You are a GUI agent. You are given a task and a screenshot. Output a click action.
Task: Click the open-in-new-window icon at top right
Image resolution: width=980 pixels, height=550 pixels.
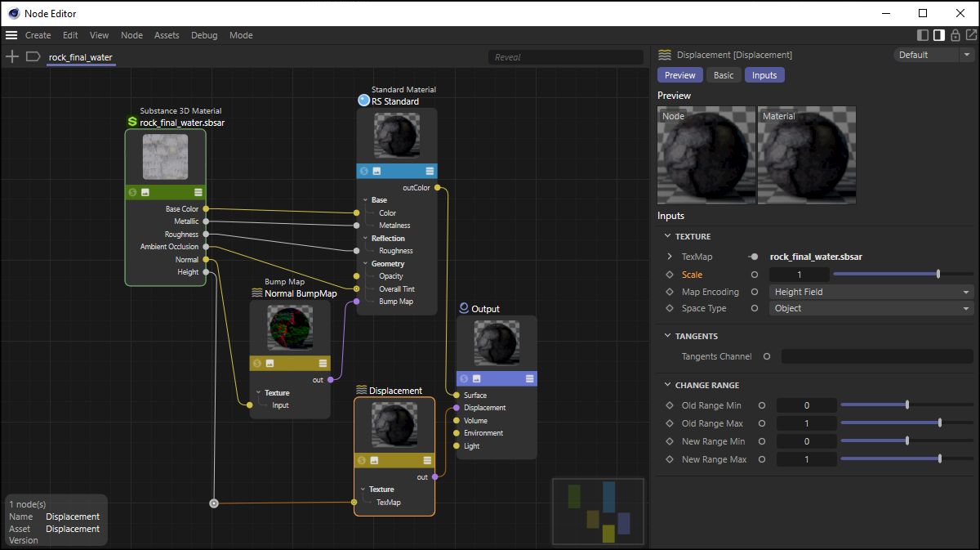coord(971,35)
